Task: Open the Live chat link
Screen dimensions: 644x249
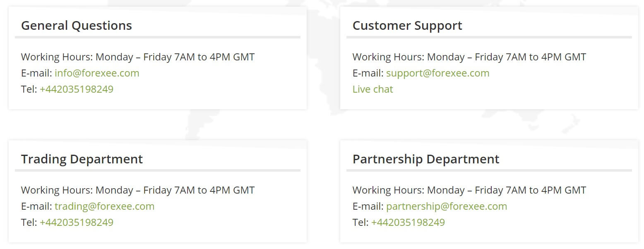Action: click(372, 89)
